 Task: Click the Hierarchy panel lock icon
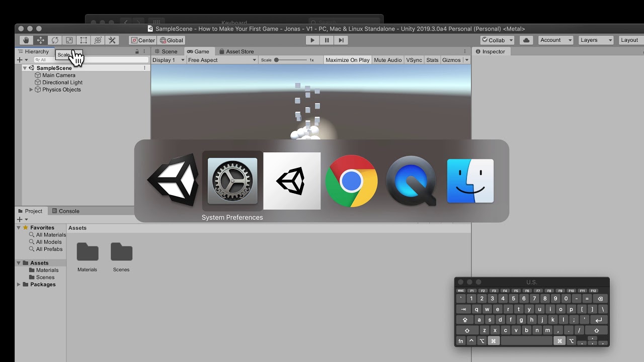(x=137, y=51)
